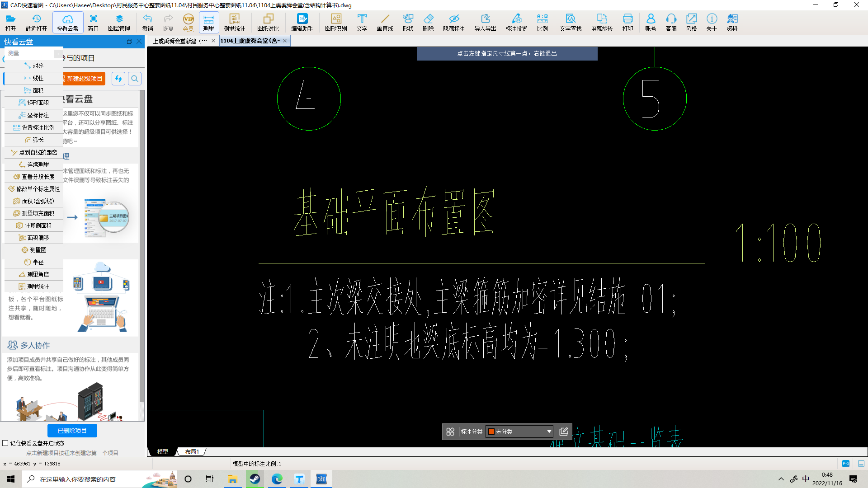Switch to 上虞禹舜会堂新建 drawing tab
This screenshot has height=488, width=868.
179,41
